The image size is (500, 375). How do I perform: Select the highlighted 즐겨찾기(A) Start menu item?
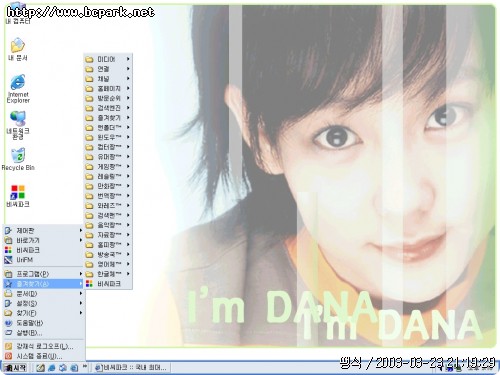(43, 284)
